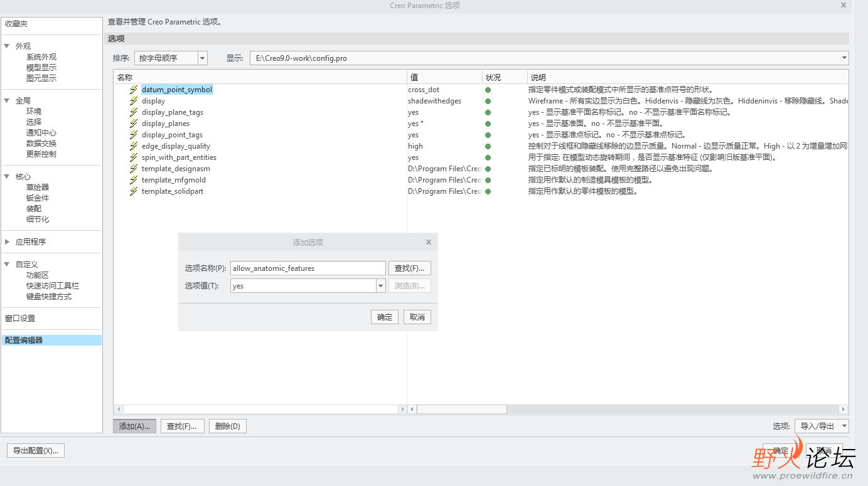The width and height of the screenshot is (868, 486).
Task: Click the 选项名称 input field
Action: [x=308, y=268]
